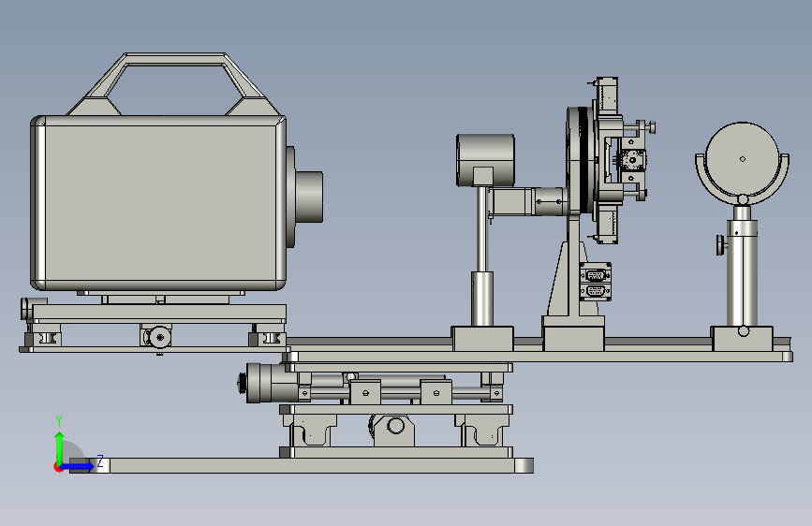Click the red origin dot of triad
The height and width of the screenshot is (526, 812).
click(58, 467)
